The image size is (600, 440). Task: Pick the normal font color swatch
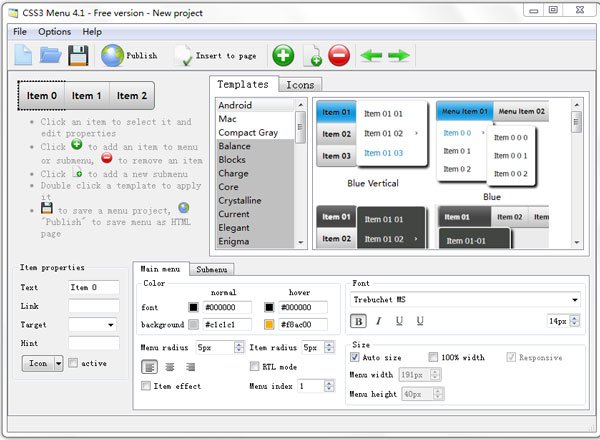pyautogui.click(x=193, y=307)
